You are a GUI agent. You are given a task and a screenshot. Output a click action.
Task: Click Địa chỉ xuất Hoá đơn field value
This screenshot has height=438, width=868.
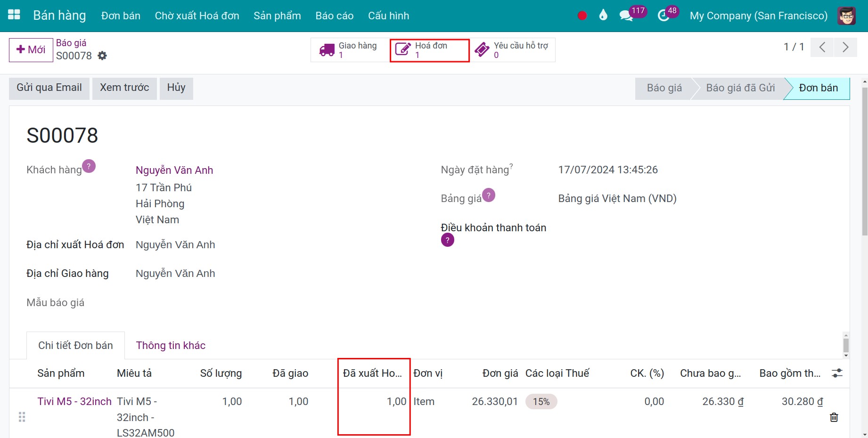175,245
